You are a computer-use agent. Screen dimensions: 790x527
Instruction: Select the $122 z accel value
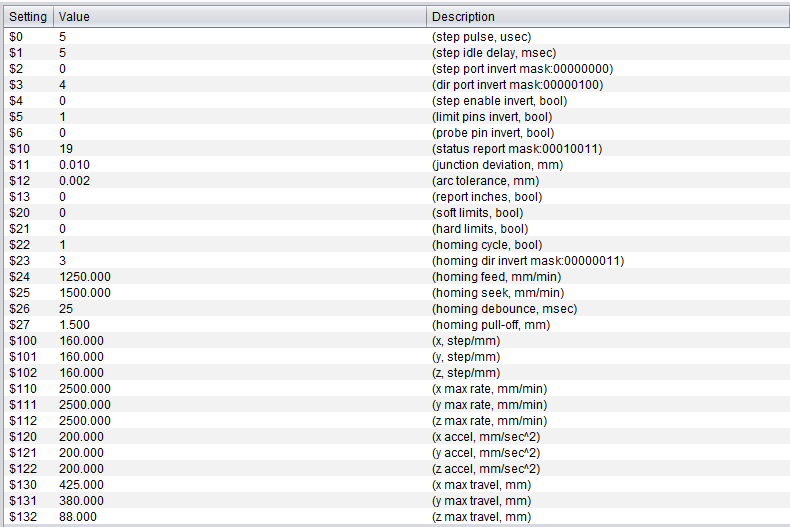tap(82, 469)
